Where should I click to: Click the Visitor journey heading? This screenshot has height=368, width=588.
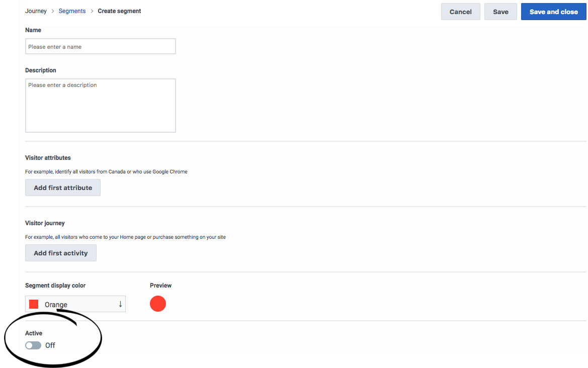click(x=45, y=223)
